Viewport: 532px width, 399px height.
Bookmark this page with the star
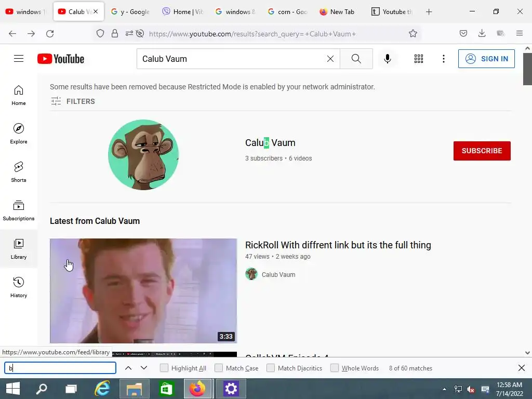(x=413, y=33)
